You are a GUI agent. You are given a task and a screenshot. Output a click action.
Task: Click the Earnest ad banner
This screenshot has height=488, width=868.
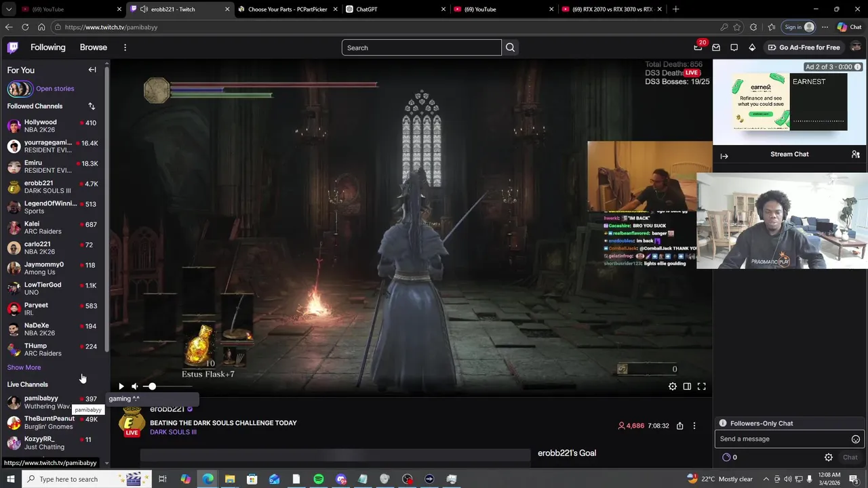(789, 102)
